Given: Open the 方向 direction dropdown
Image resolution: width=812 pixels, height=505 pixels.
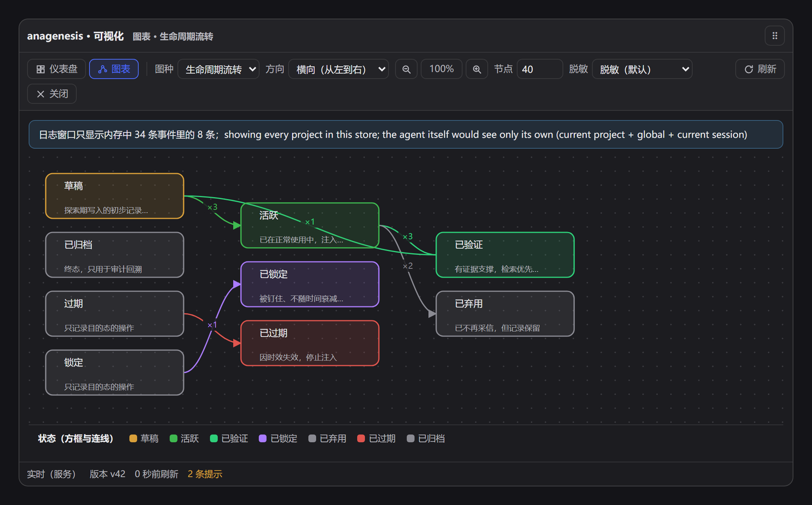Looking at the screenshot, I should pos(339,69).
